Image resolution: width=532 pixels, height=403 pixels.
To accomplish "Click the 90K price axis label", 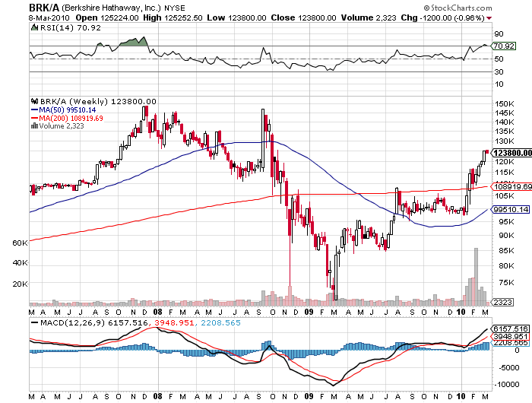I will coord(506,236).
